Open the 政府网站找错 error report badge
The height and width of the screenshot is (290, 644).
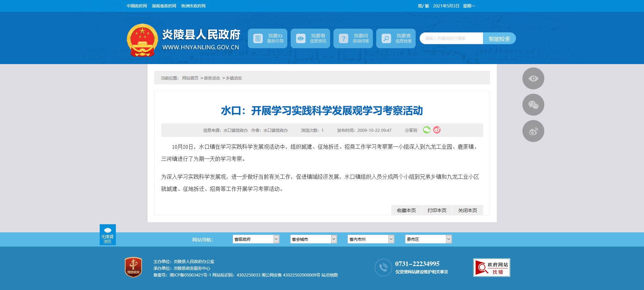pyautogui.click(x=491, y=268)
